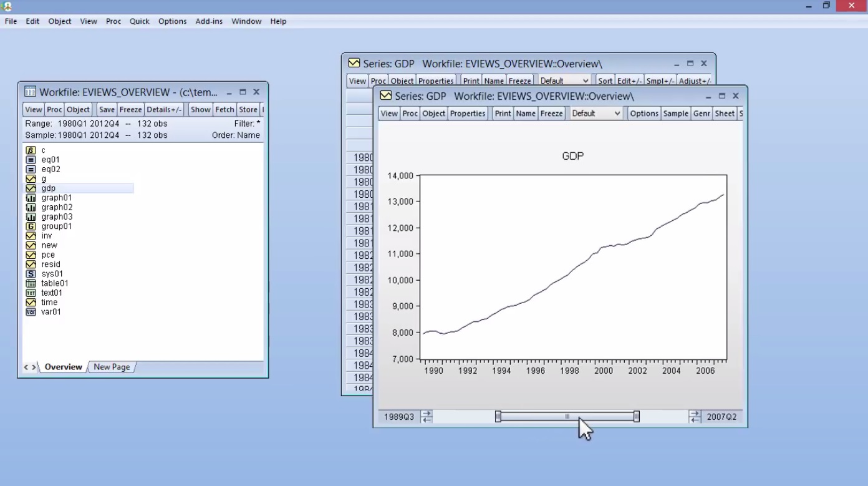Click Smpl+/- in the back GDP window toolbar

(660, 81)
